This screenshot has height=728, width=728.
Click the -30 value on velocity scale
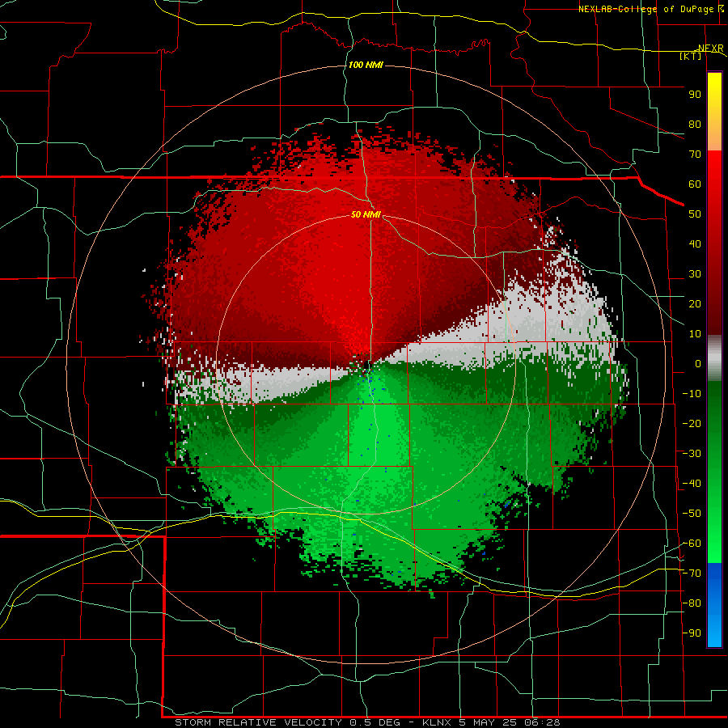tap(692, 454)
